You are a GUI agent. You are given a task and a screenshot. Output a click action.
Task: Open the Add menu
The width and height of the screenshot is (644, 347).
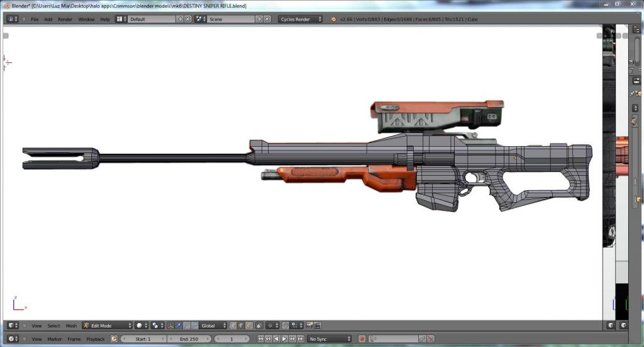pyautogui.click(x=48, y=20)
